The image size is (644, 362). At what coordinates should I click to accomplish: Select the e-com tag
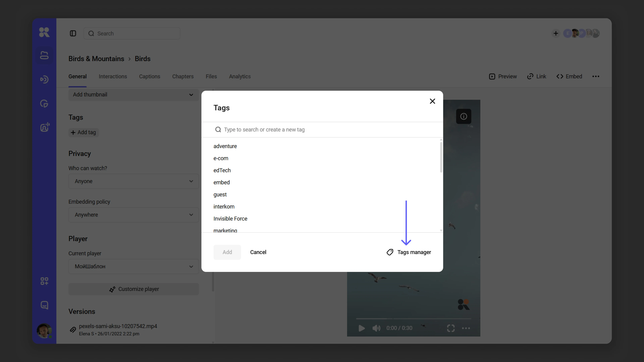pyautogui.click(x=221, y=158)
